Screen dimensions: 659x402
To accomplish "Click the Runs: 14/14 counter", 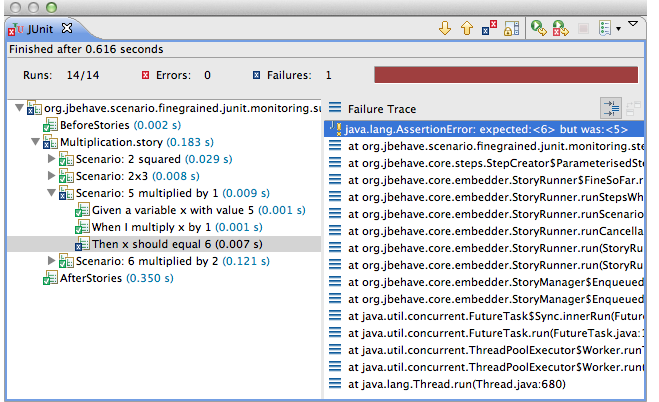I will tap(61, 75).
